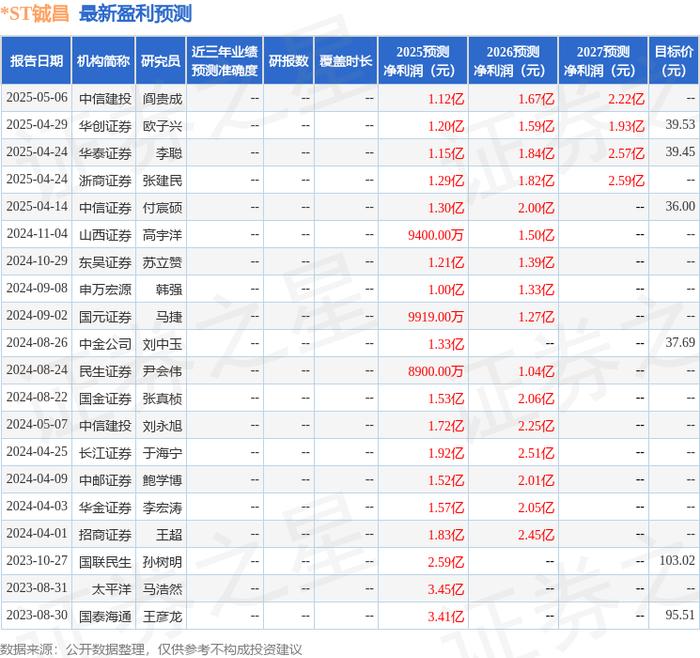Click researcher name 张建民
This screenshot has width=700, height=658.
[x=162, y=180]
